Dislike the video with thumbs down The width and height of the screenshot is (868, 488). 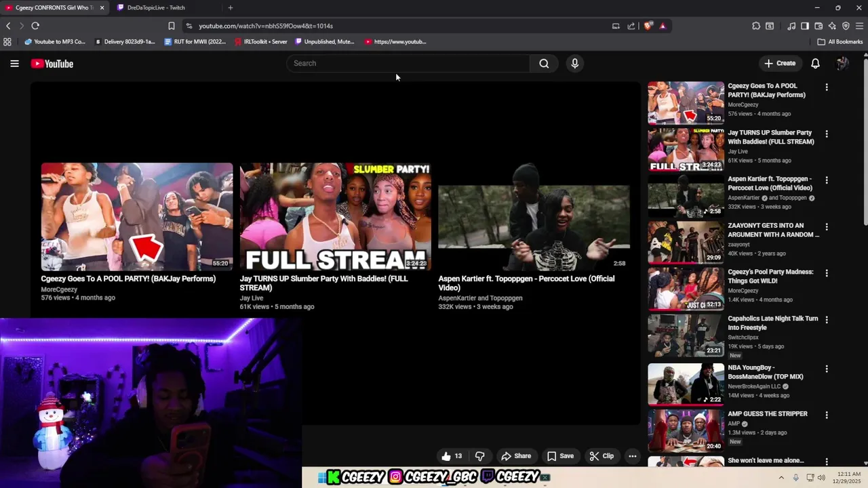(x=480, y=456)
